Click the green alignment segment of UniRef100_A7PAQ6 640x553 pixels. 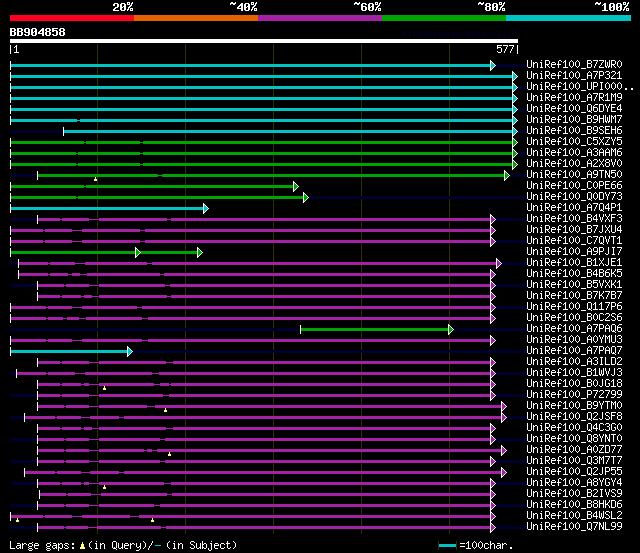375,329
